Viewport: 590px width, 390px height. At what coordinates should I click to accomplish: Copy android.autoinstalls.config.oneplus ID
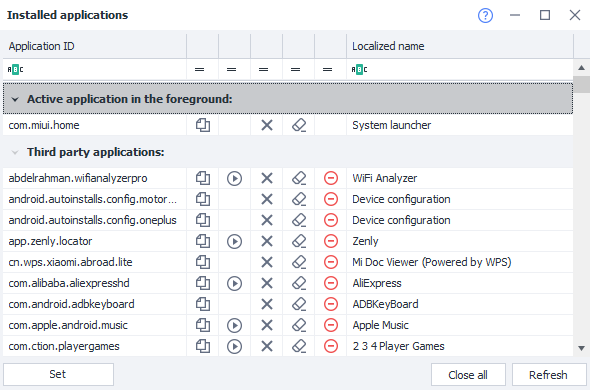[203, 220]
